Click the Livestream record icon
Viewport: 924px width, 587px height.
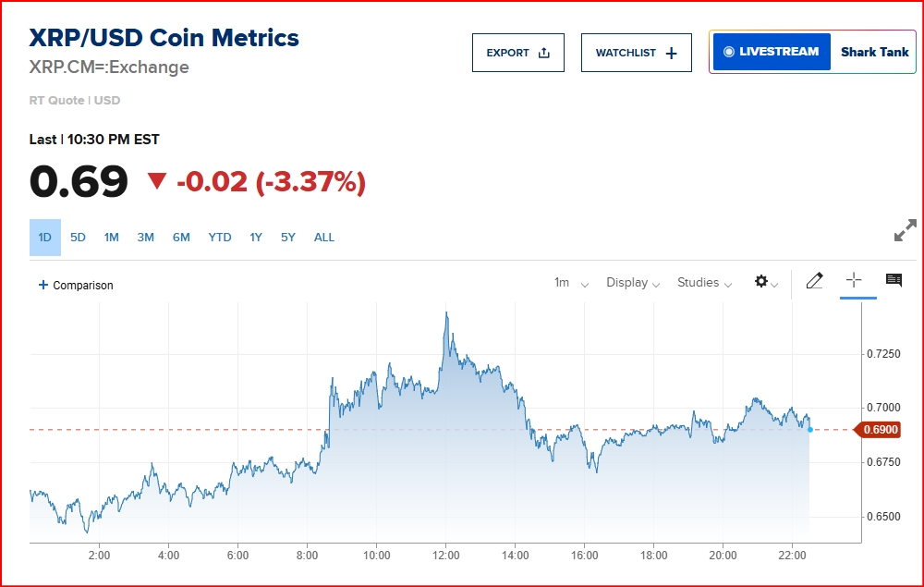pyautogui.click(x=729, y=52)
